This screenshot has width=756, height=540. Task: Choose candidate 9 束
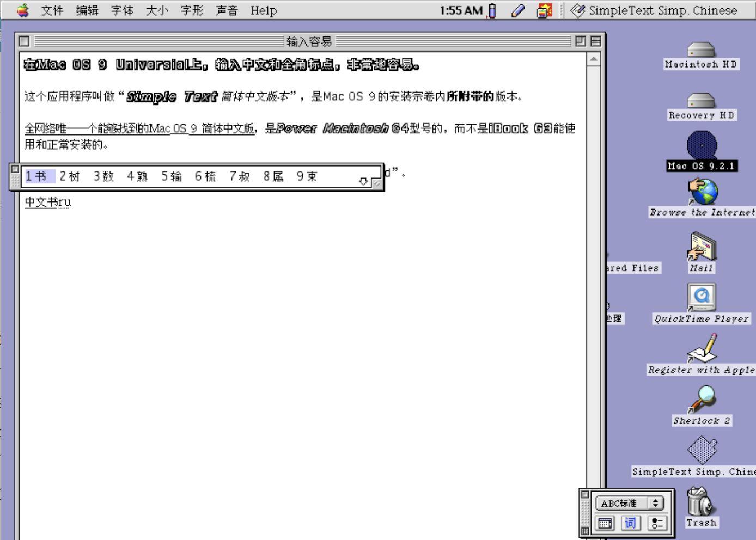pos(307,176)
